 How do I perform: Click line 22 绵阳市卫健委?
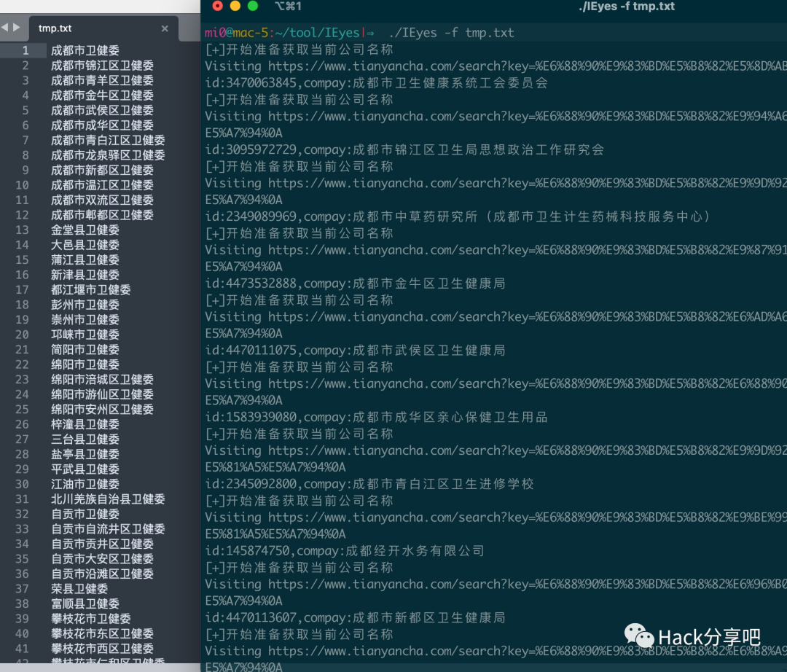click(85, 365)
